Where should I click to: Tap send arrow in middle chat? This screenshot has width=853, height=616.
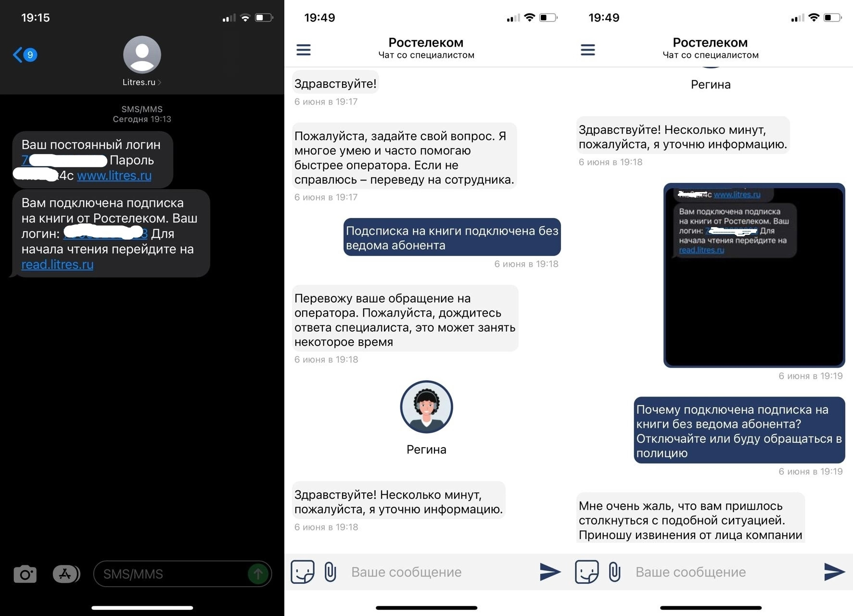(x=550, y=572)
